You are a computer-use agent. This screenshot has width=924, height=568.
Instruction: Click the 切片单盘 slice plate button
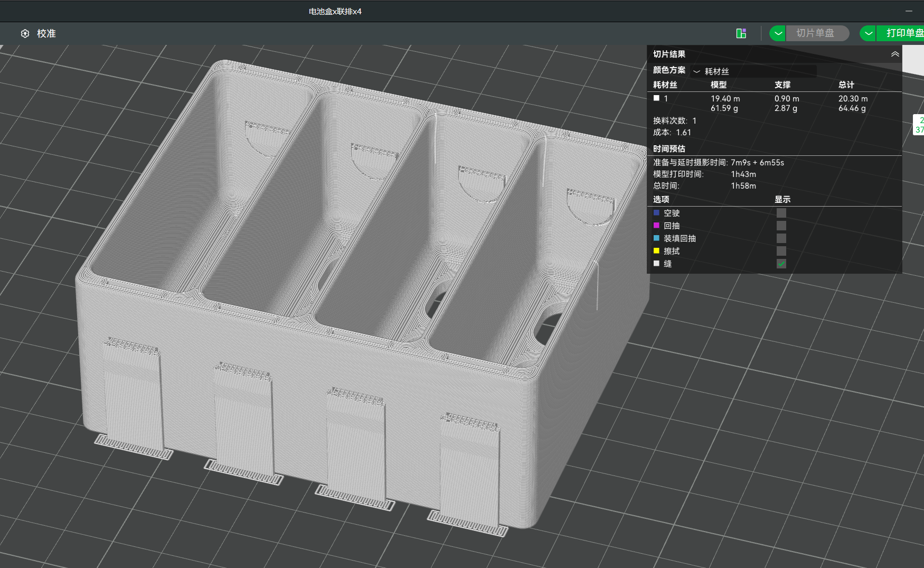point(817,33)
